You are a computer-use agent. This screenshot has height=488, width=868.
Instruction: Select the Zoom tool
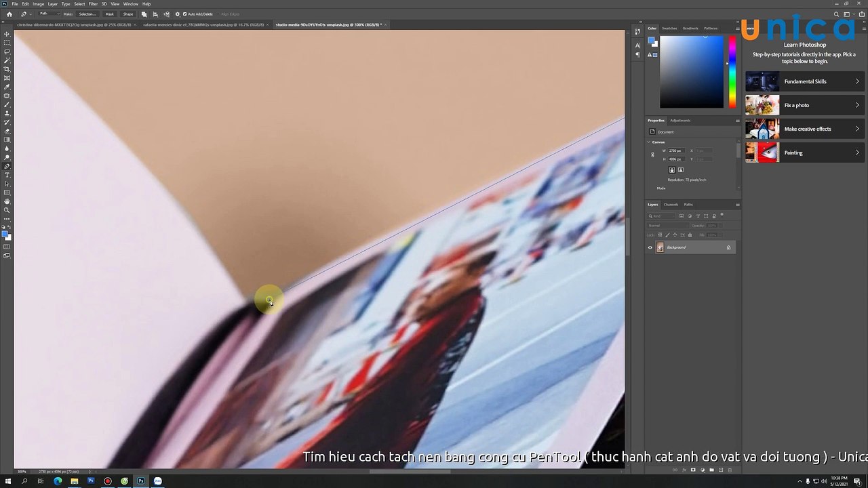(7, 210)
